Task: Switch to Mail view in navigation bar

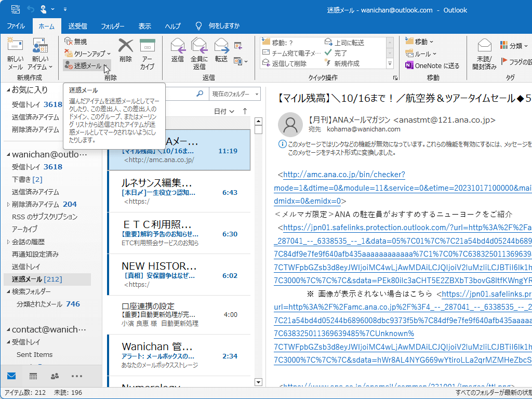Action: (11, 376)
